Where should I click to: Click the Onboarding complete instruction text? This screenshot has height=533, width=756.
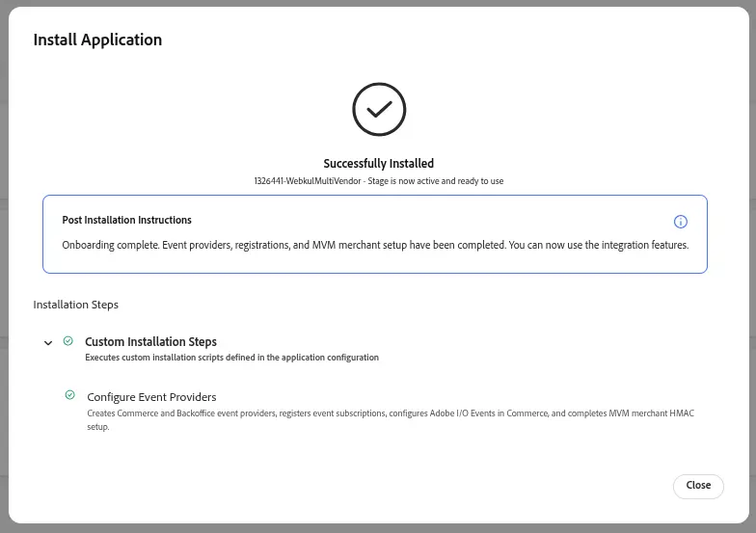(375, 245)
